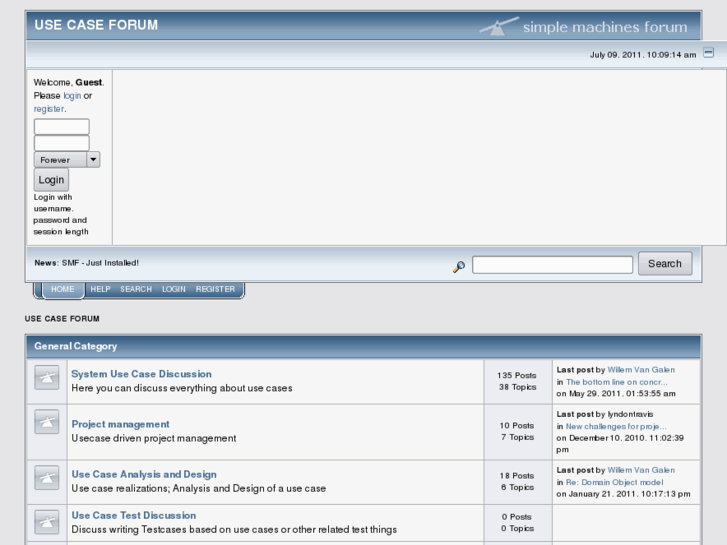Image resolution: width=727 pixels, height=545 pixels.
Task: Follow the register link in the welcome text
Action: pyautogui.click(x=49, y=109)
